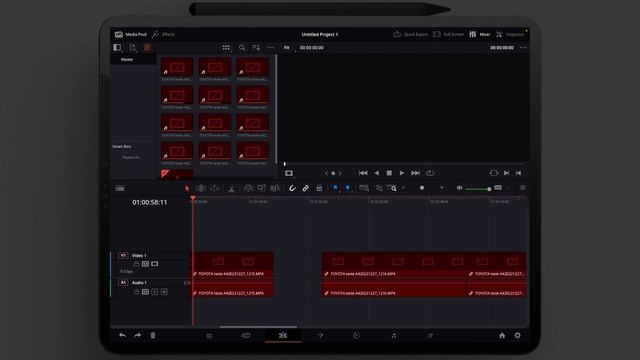Click the Smart Bins heading
The image size is (640, 360).
click(x=122, y=147)
